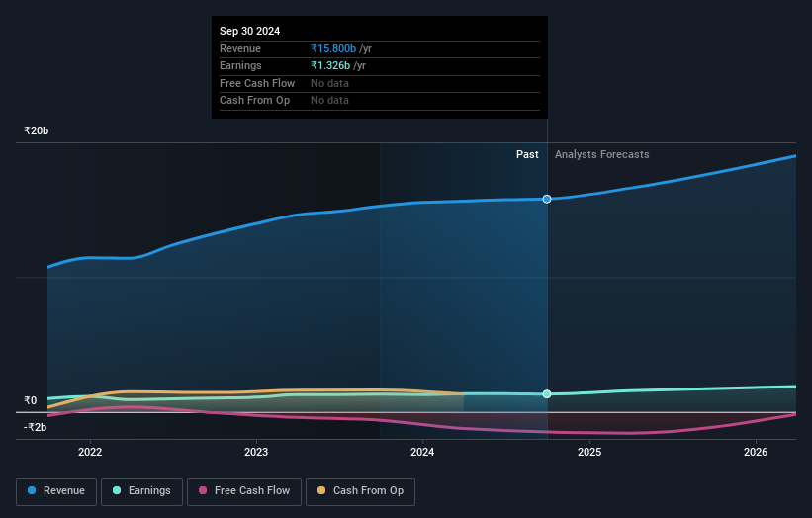Toggle the Earnings legend button
Screen dimensions: 812x518
141,491
